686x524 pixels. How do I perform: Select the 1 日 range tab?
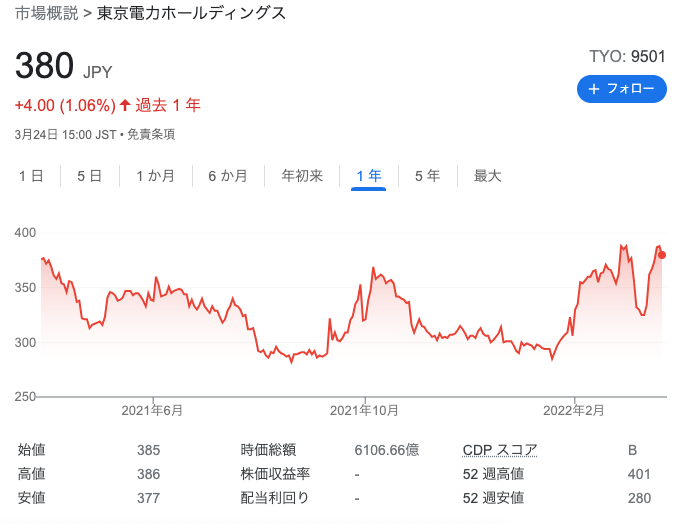(x=31, y=176)
